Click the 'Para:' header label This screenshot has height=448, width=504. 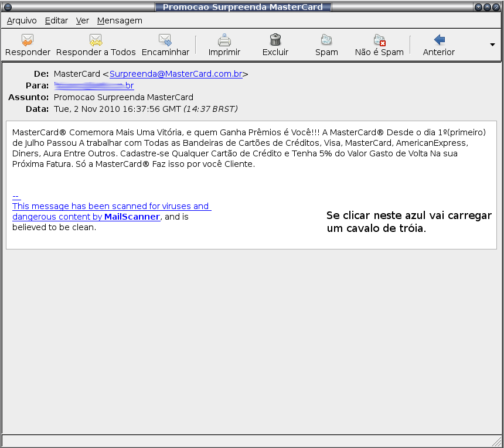click(38, 86)
